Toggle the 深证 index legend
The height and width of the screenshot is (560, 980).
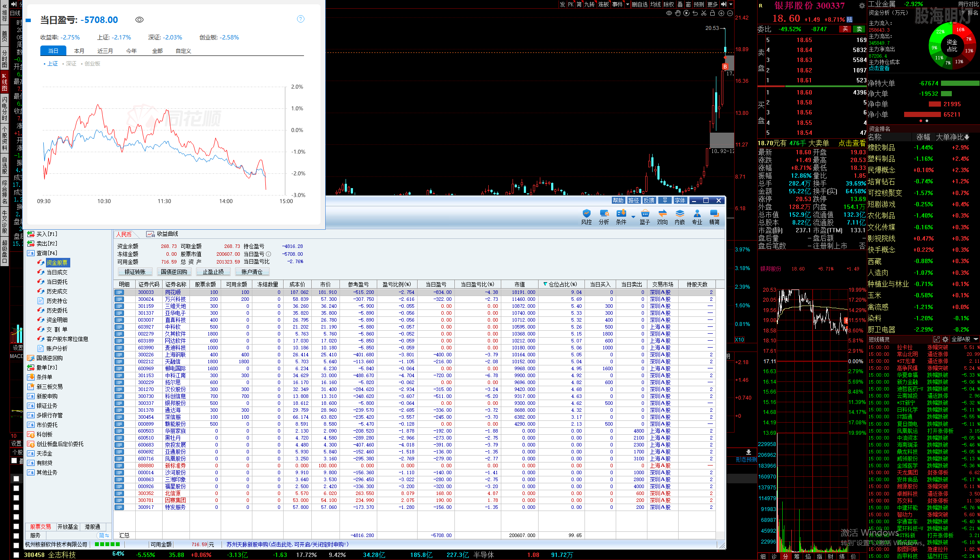70,64
